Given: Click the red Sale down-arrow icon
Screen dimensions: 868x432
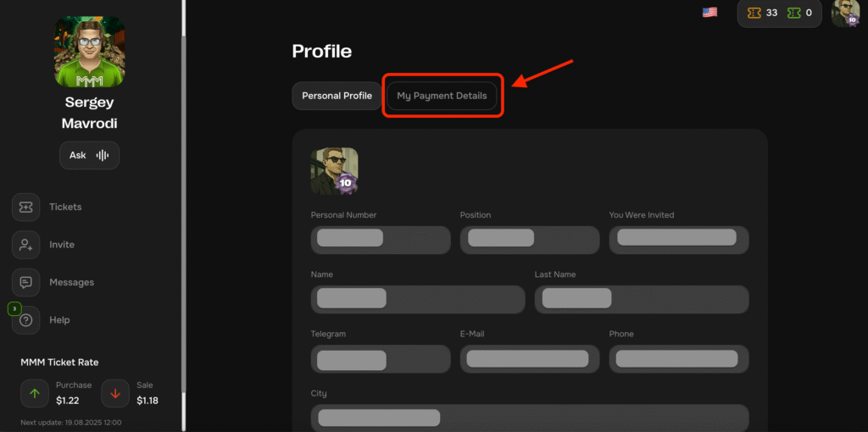Looking at the screenshot, I should tap(115, 393).
